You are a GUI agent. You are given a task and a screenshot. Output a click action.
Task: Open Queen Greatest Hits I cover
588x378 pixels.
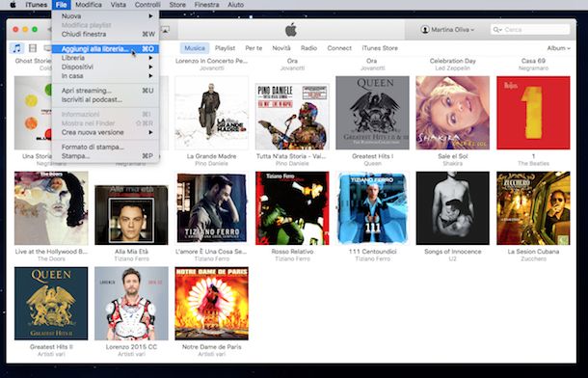[372, 113]
